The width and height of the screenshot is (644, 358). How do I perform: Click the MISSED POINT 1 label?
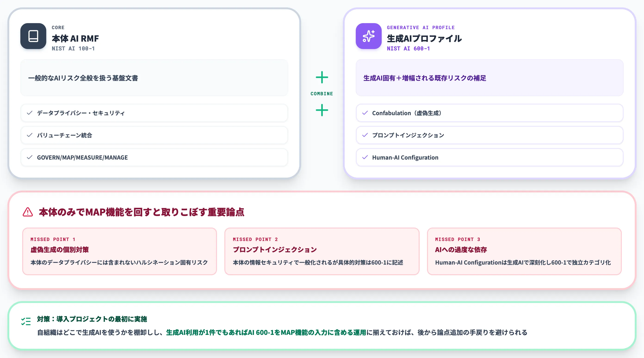point(53,239)
